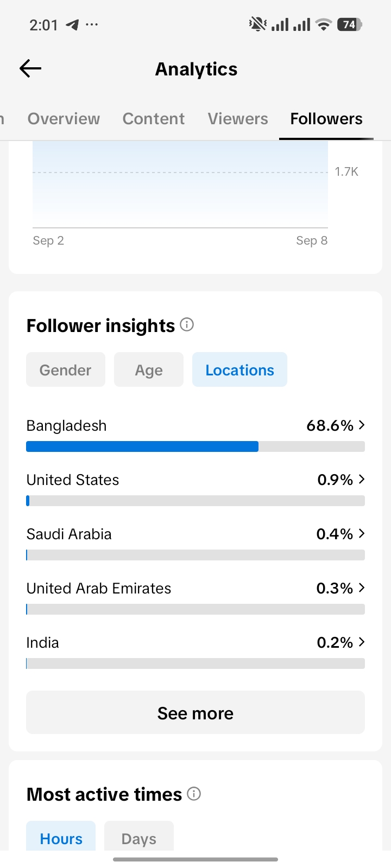
Task: Expand Bangladesh location chevron
Action: pyautogui.click(x=362, y=425)
